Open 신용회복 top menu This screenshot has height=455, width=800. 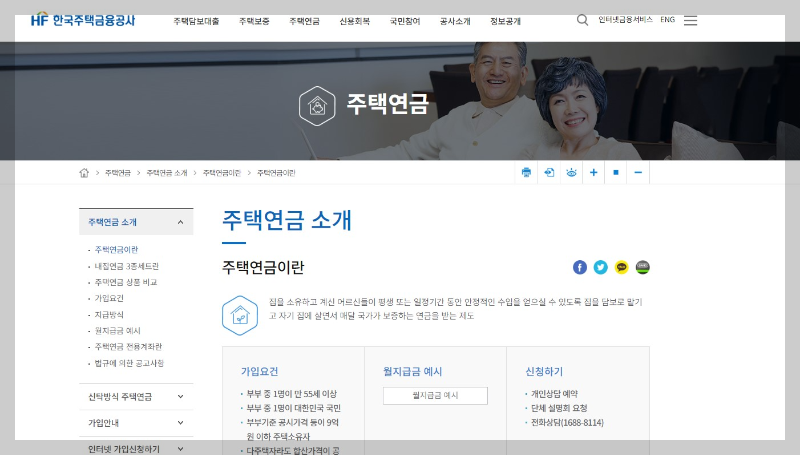coord(355,21)
